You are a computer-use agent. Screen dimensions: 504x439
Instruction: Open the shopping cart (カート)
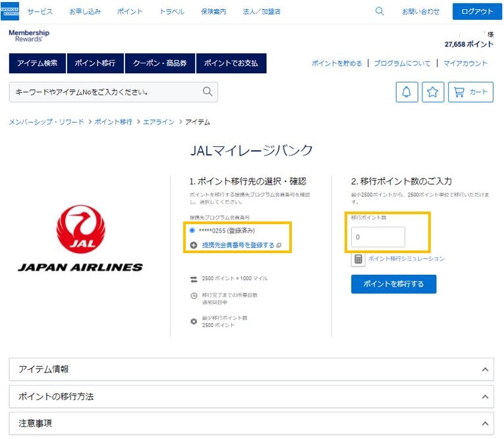click(x=470, y=92)
